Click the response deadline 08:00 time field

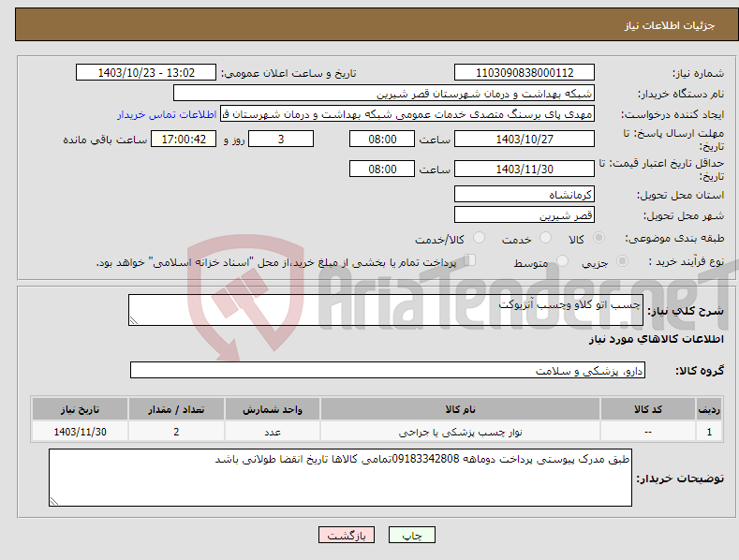coord(382,139)
